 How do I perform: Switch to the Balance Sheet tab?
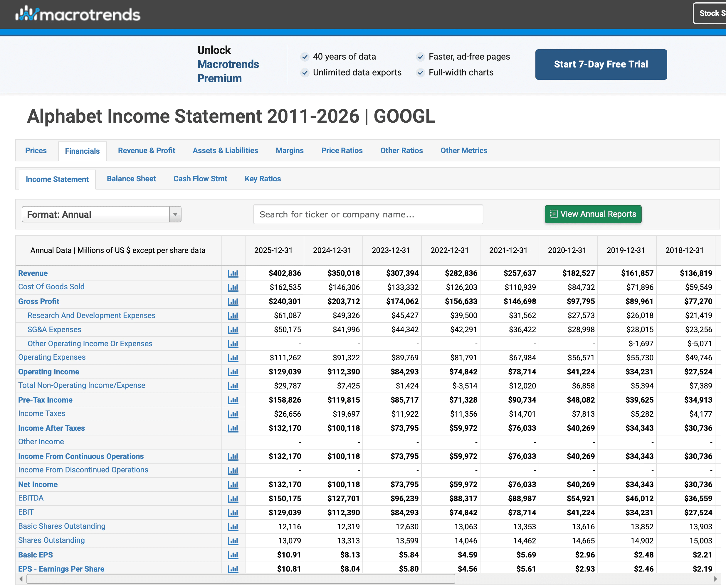[131, 179]
